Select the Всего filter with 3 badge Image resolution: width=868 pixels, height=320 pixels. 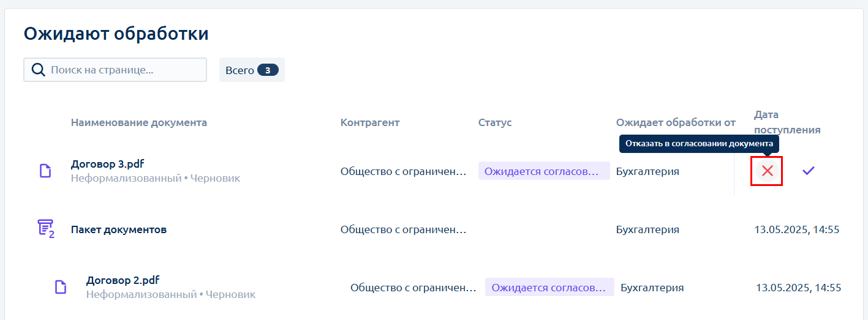252,70
